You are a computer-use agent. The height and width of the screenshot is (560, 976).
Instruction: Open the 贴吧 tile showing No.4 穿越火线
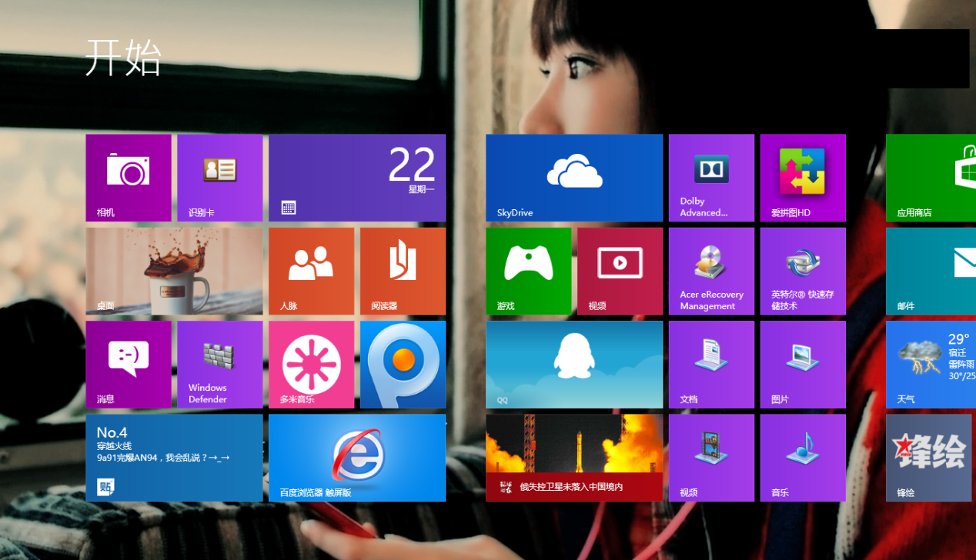click(174, 458)
